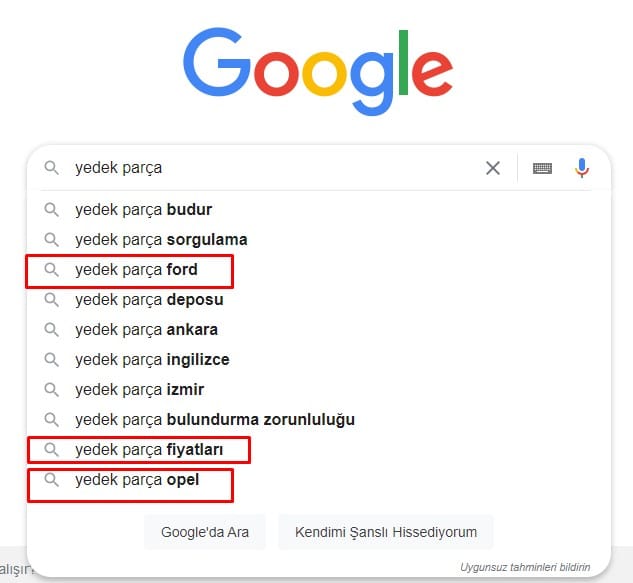This screenshot has width=633, height=583.
Task: Click the 'Google'da Ara' button
Action: [205, 532]
